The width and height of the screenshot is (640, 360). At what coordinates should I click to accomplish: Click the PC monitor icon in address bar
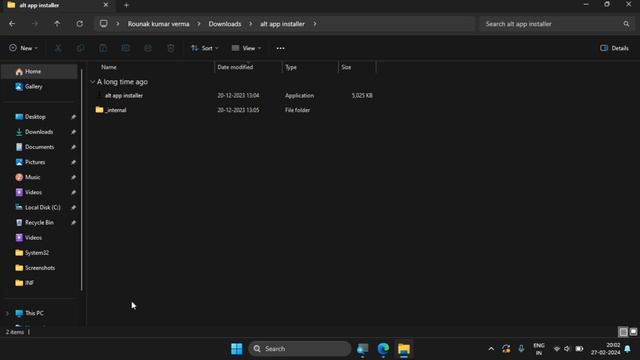[x=104, y=24]
